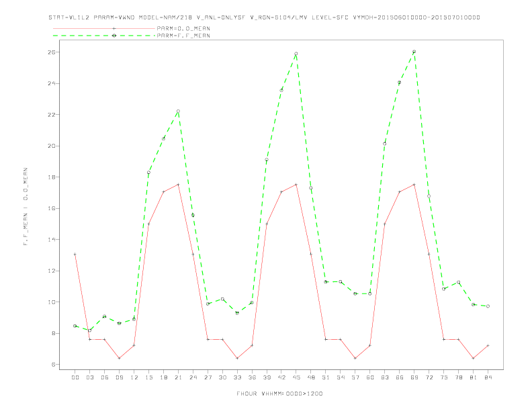Click y-axis tick label 26
532x411 pixels.
(x=52, y=52)
